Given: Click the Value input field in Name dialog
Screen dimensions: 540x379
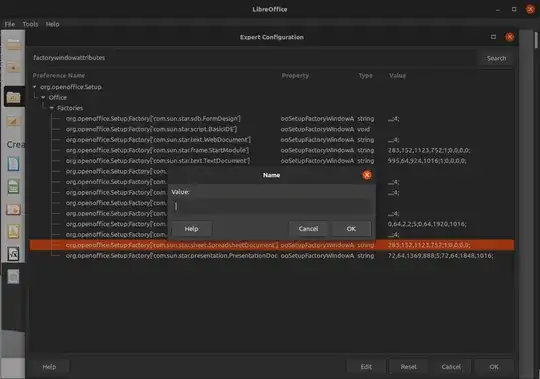Looking at the screenshot, I should point(271,206).
